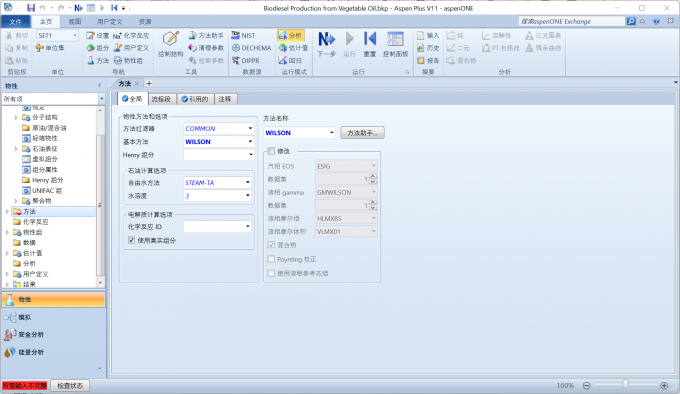Open the 引用的 tab
Image resolution: width=680 pixels, height=394 pixels.
195,99
